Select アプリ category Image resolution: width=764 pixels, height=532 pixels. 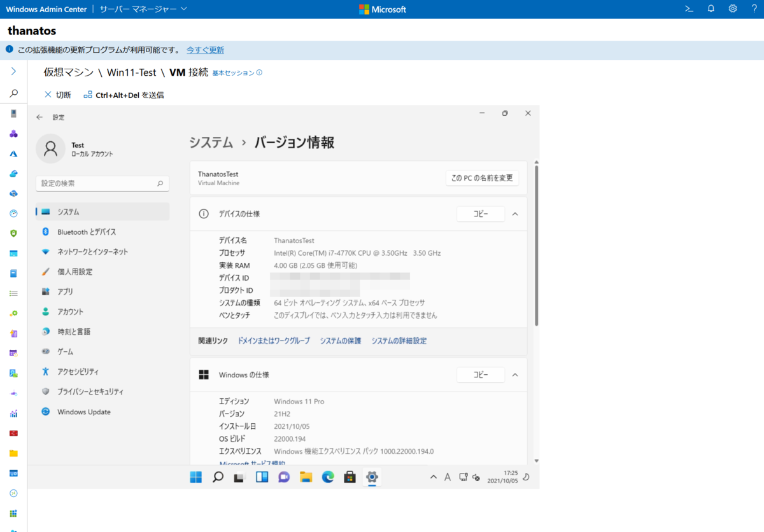pyautogui.click(x=103, y=291)
